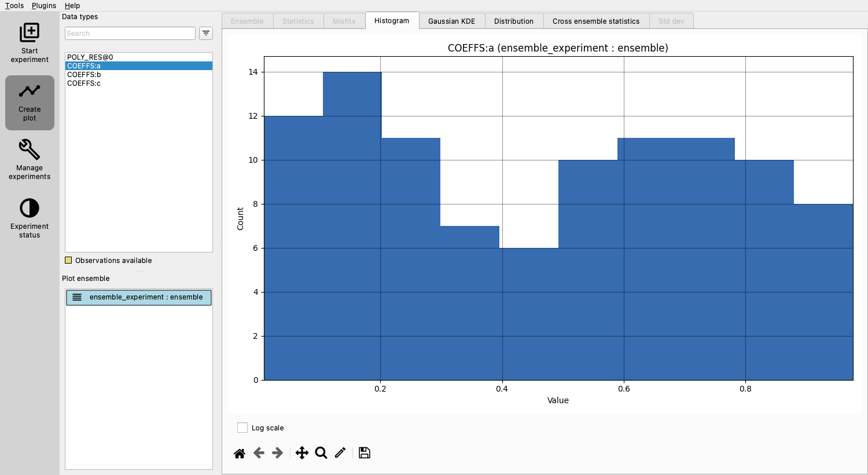Select ensemble_experiment : ensemble plot entry
Image resolution: width=868 pixels, height=475 pixels.
[139, 297]
